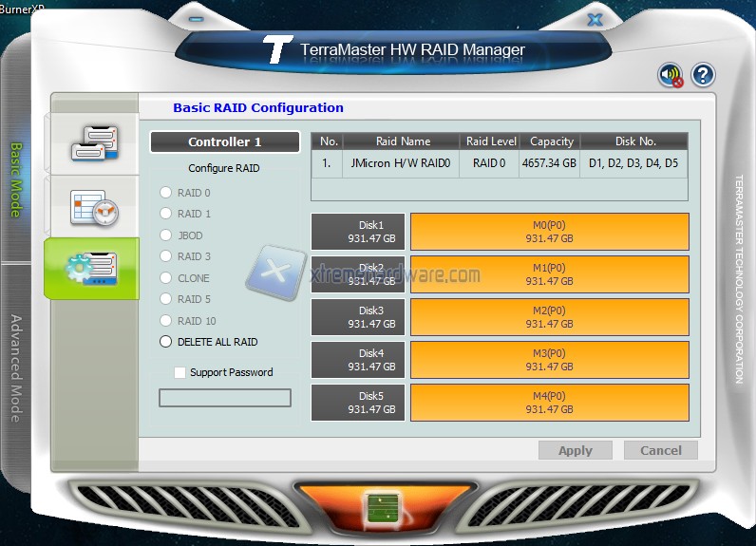The width and height of the screenshot is (756, 546).
Task: Click the password input field
Action: click(225, 398)
